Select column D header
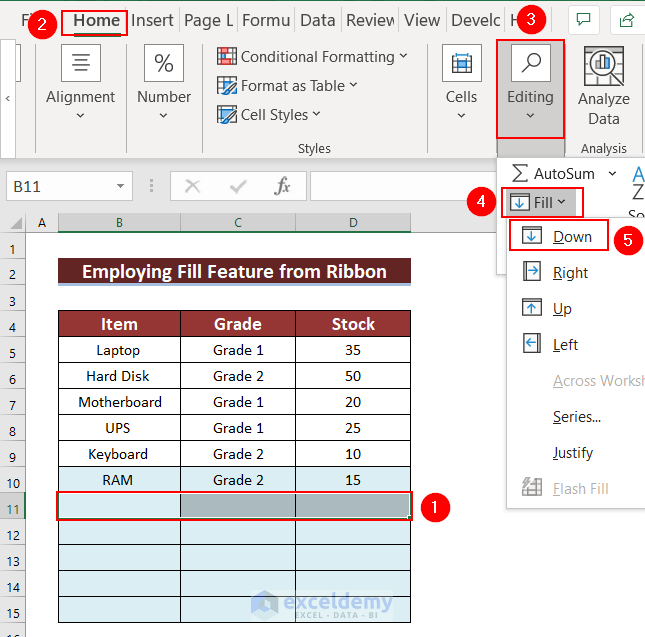This screenshot has width=645, height=637. pos(353,223)
